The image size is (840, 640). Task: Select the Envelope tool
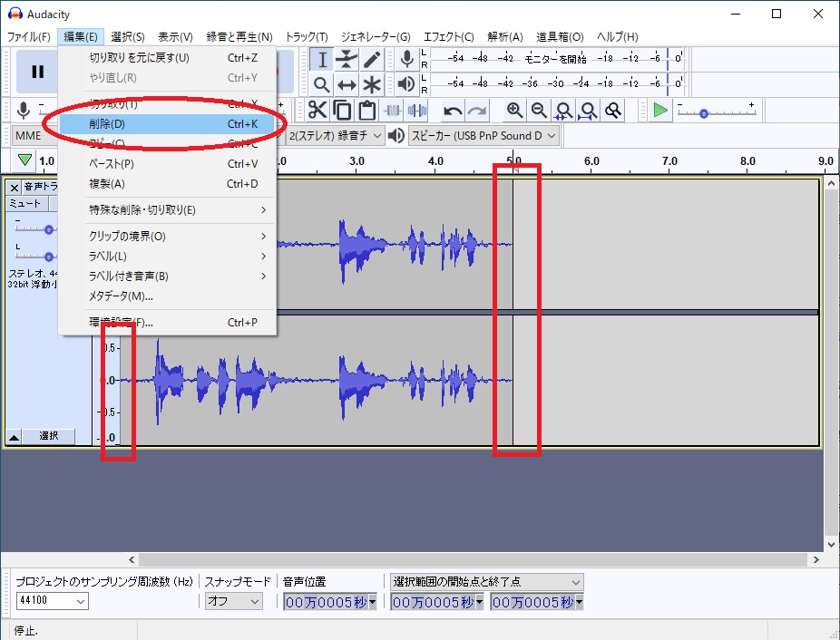click(347, 60)
